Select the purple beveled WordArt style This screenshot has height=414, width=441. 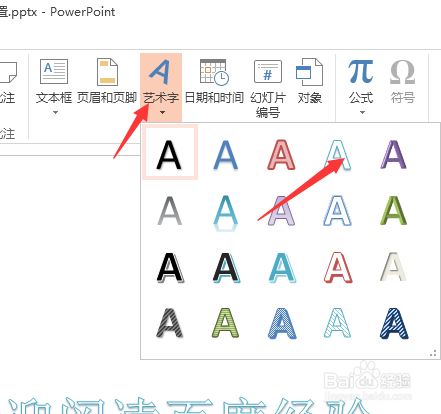click(394, 154)
